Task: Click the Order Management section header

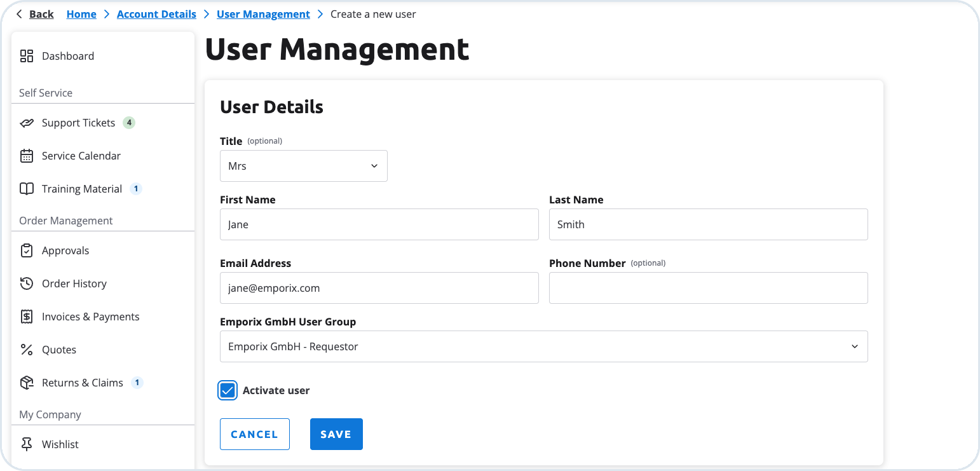Action: [x=66, y=221]
